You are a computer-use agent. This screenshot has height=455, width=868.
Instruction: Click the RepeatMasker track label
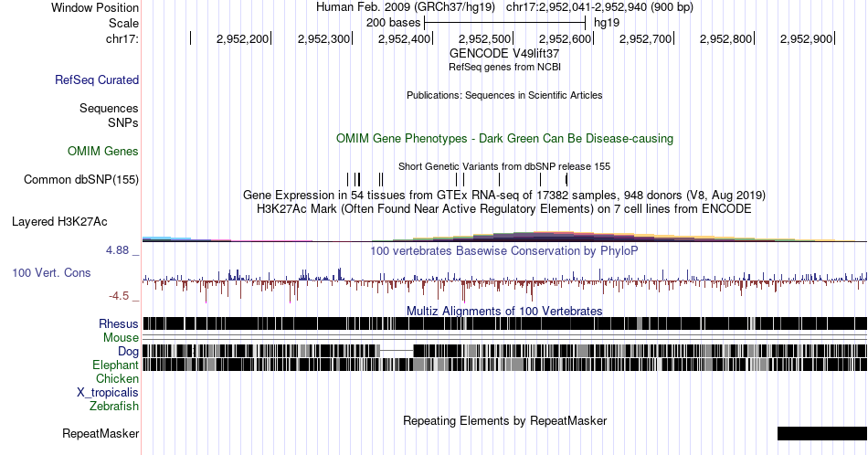coord(101,433)
